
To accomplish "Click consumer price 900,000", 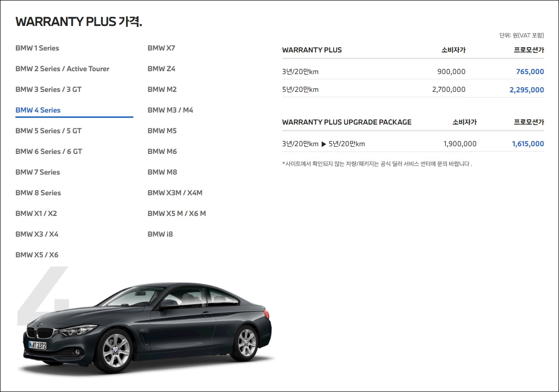I will (x=451, y=72).
